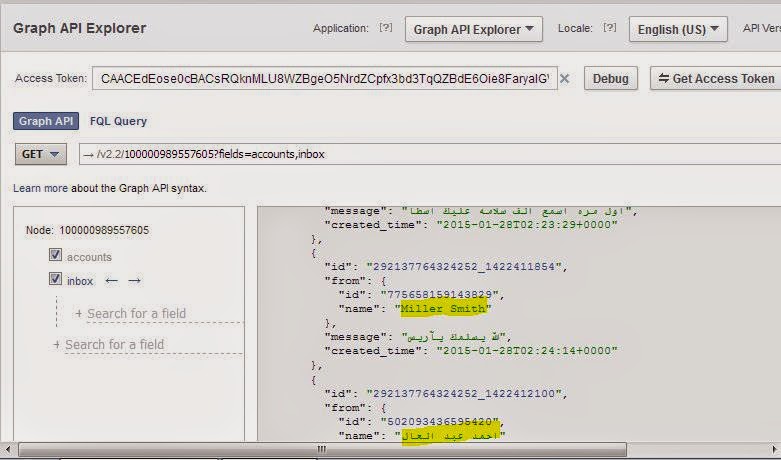Viewport: 781px width, 460px height.
Task: Click the request URL path field
Action: coord(429,154)
